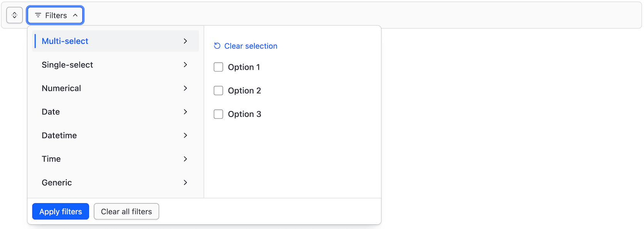Collapse panel using chevron-up in Filters button

coord(75,15)
